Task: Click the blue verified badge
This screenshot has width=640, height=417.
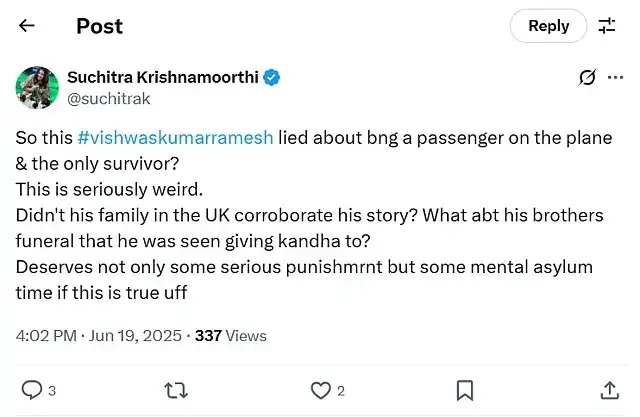Action: (271, 78)
